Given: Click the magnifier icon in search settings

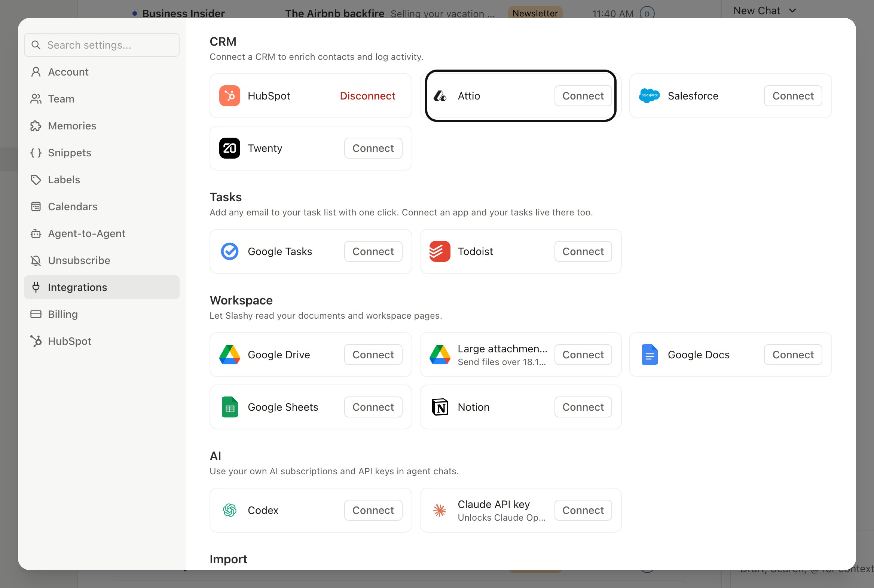Looking at the screenshot, I should click(x=36, y=45).
